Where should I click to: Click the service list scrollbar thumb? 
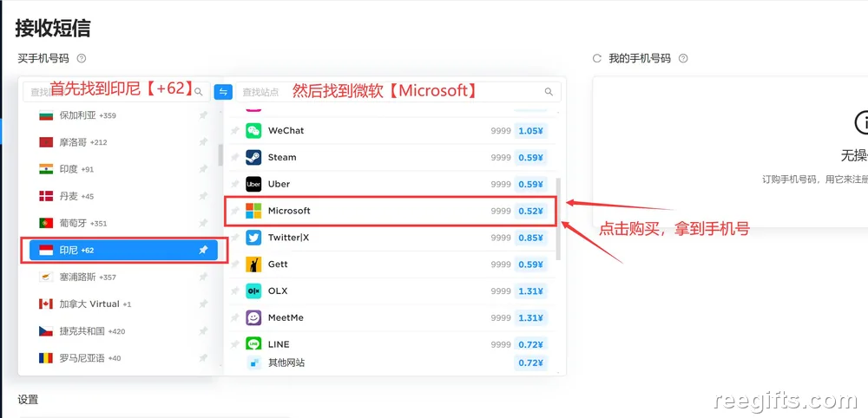point(558,219)
